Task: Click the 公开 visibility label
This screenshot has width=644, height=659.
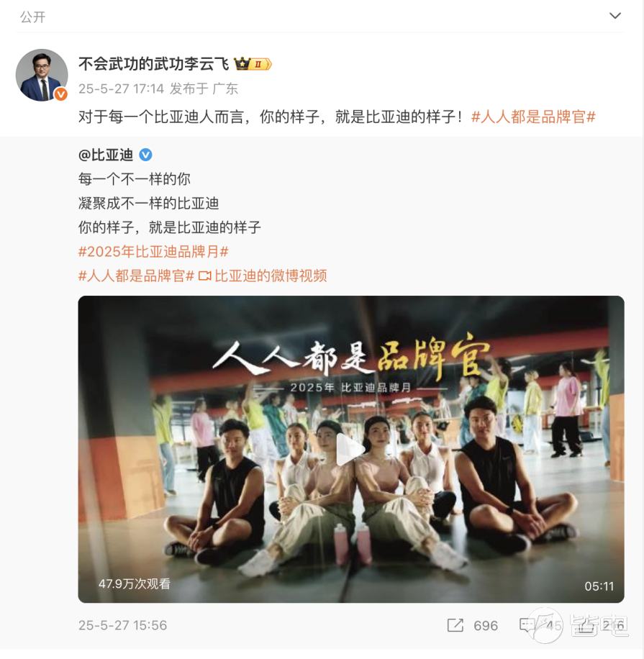Action: pyautogui.click(x=32, y=17)
